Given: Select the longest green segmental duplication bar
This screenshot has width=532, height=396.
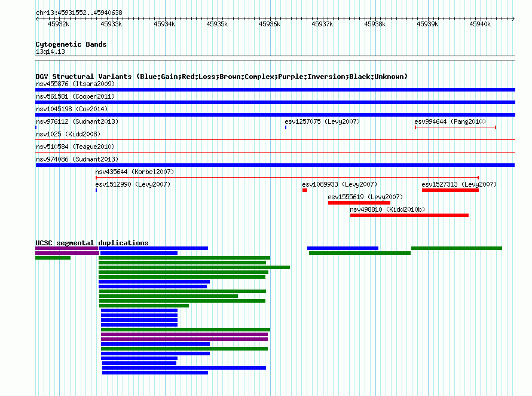Looking at the screenshot, I should [194, 267].
